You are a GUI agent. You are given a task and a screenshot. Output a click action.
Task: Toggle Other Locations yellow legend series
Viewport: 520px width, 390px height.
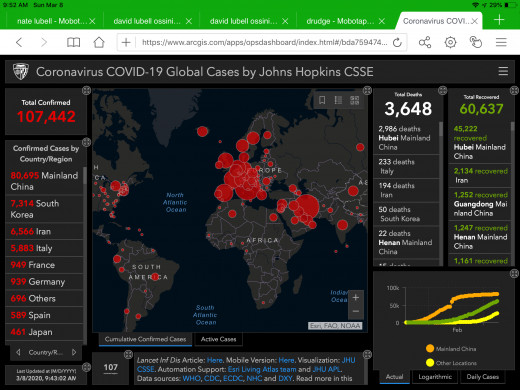[x=451, y=363]
